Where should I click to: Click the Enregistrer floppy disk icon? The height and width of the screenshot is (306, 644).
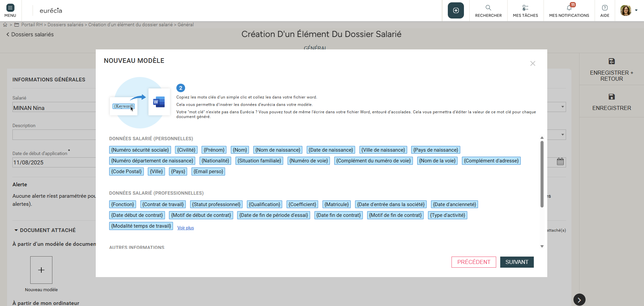tap(611, 97)
